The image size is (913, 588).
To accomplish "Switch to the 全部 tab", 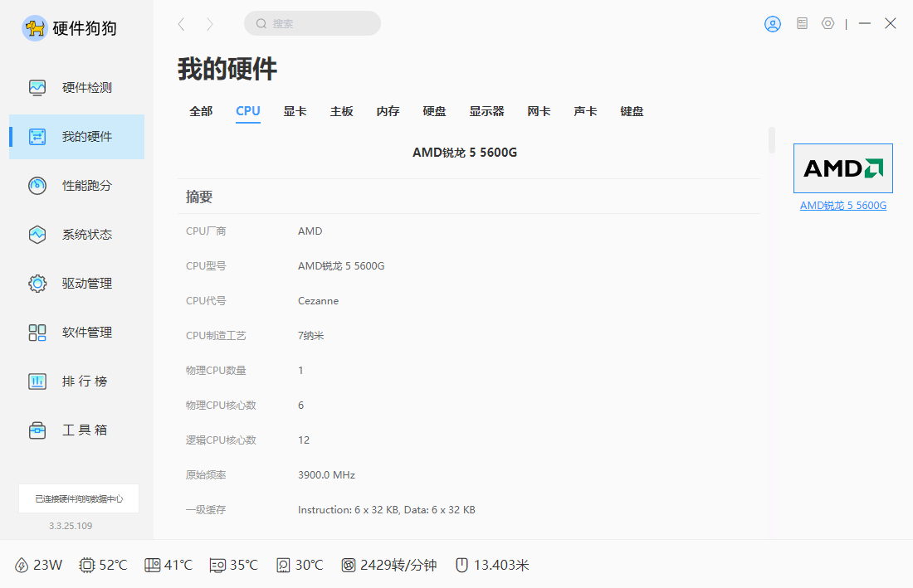I will pos(201,111).
